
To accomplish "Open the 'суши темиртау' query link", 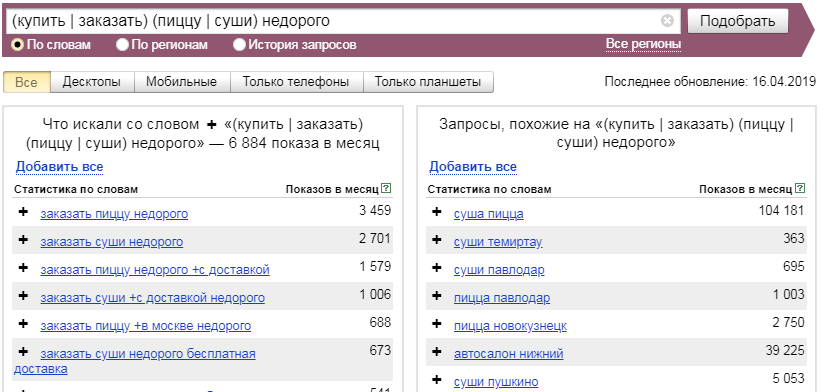I will (498, 242).
